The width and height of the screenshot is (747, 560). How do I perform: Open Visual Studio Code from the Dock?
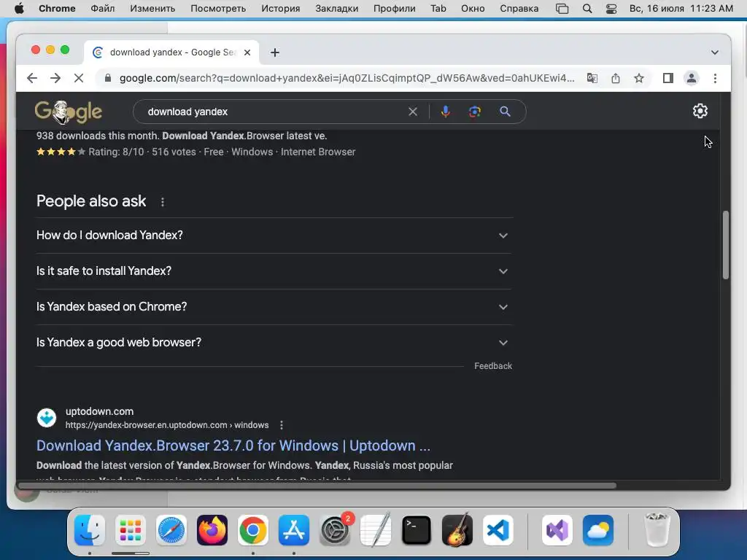click(x=498, y=530)
